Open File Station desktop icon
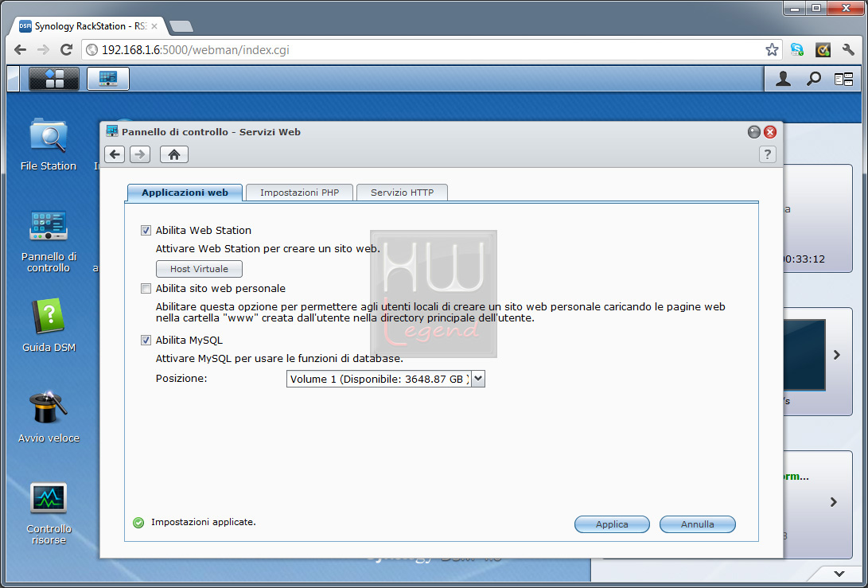Image resolution: width=868 pixels, height=588 pixels. click(49, 145)
